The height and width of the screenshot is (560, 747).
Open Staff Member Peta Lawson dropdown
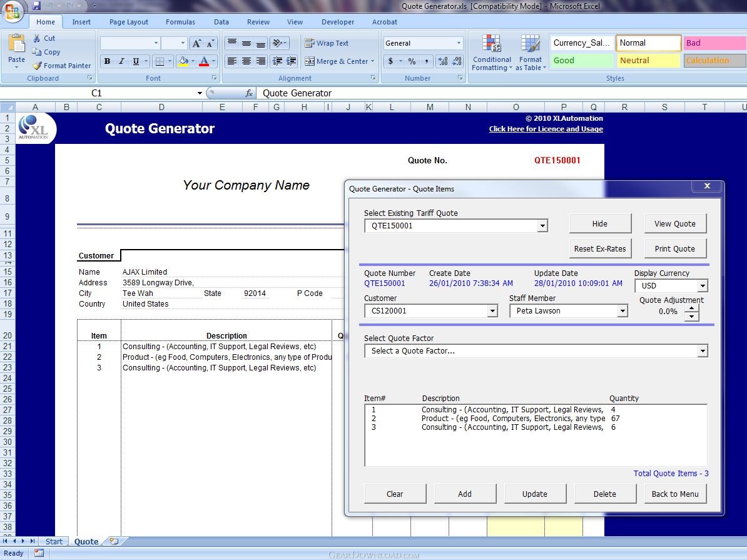tap(622, 311)
